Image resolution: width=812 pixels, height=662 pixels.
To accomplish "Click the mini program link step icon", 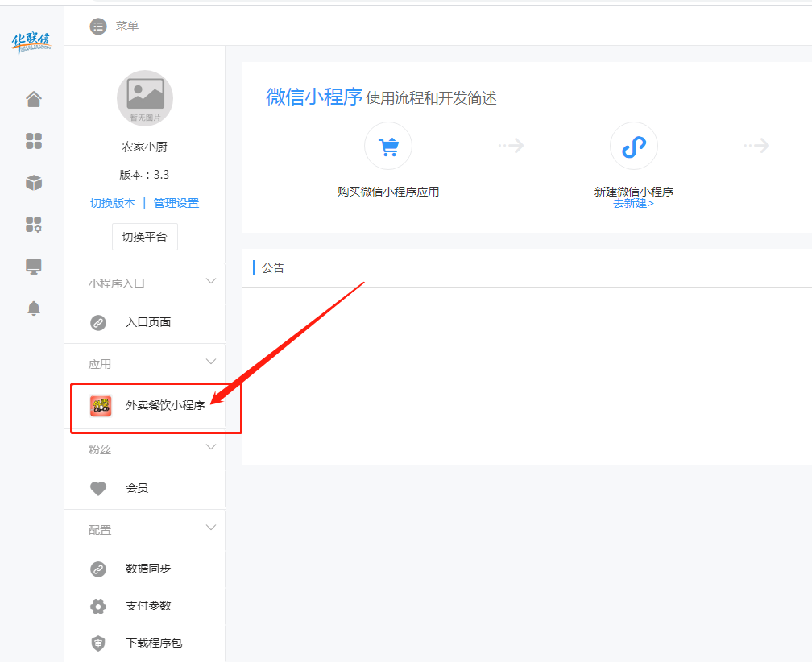I will [x=634, y=146].
